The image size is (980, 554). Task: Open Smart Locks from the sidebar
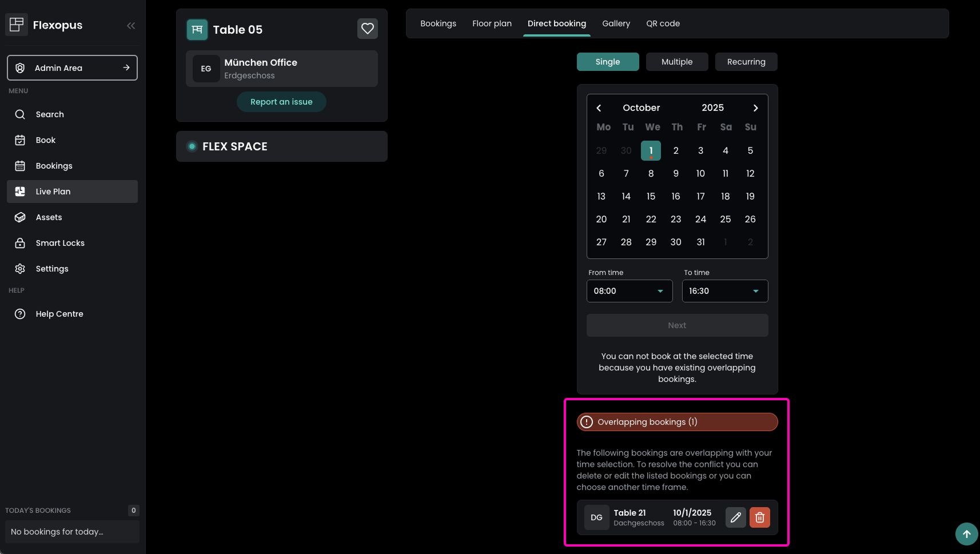pyautogui.click(x=59, y=243)
